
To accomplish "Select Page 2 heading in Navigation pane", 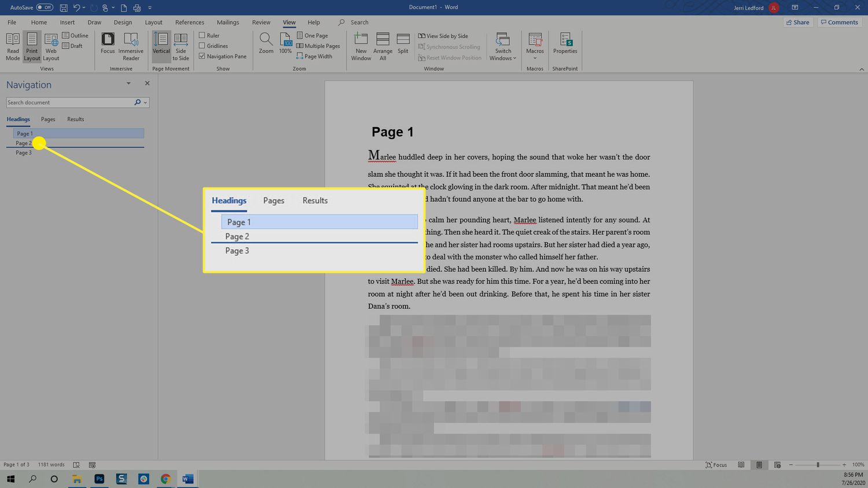I will 24,143.
